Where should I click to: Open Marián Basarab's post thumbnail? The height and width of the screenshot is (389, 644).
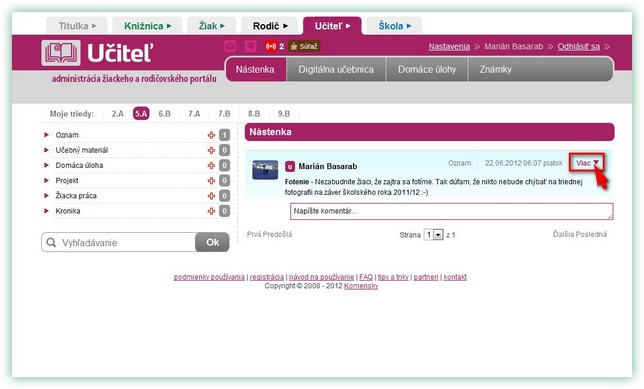point(265,170)
